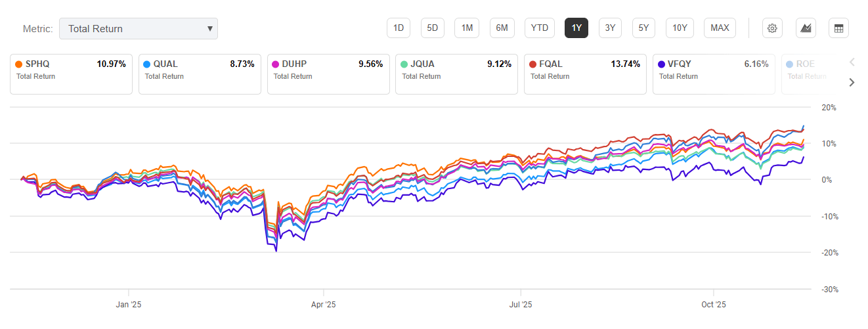Select the 6M time range
The width and height of the screenshot is (868, 329).
[502, 28]
